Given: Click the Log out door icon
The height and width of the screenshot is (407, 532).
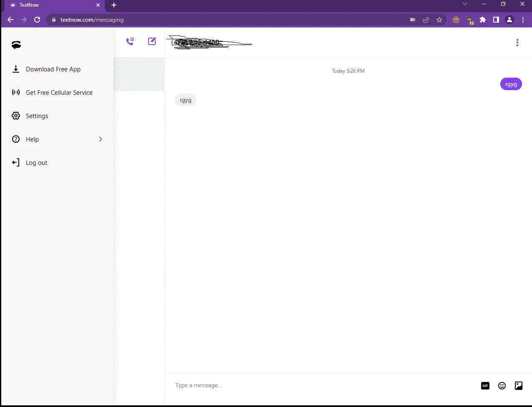Looking at the screenshot, I should 16,163.
